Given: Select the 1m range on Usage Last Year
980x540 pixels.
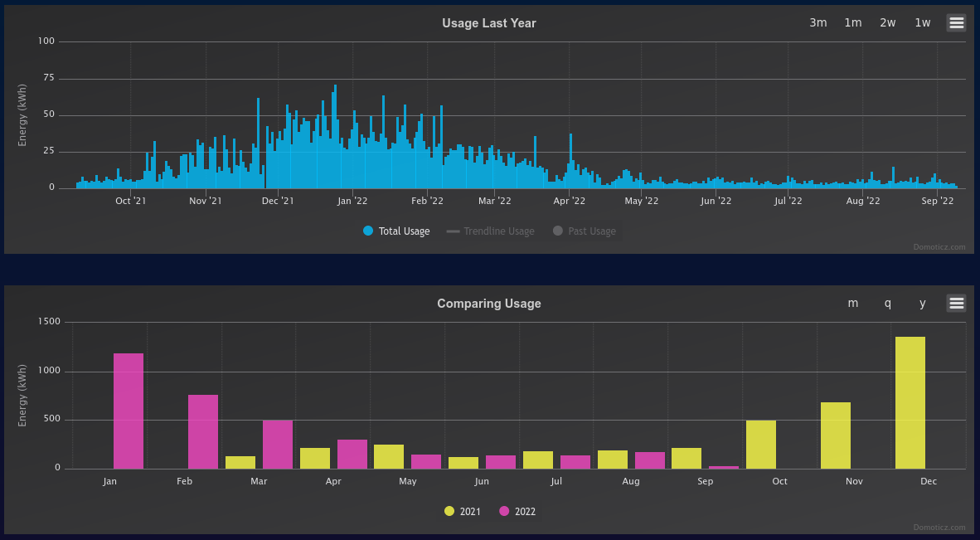Looking at the screenshot, I should (853, 23).
